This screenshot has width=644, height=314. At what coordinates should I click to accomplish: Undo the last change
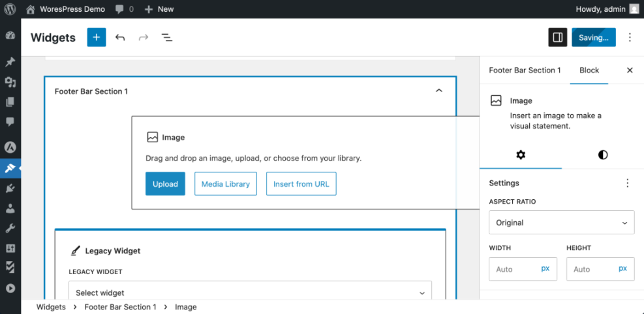point(120,38)
